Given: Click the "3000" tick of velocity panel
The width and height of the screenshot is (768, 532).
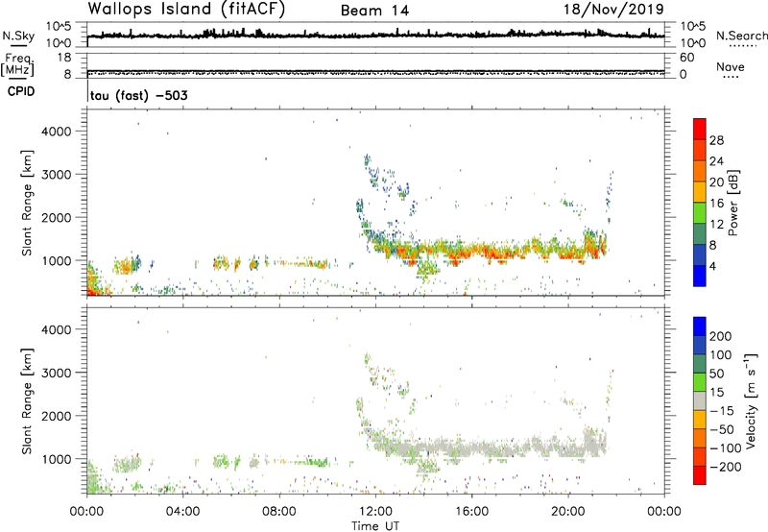Looking at the screenshot, I should pyautogui.click(x=57, y=373).
